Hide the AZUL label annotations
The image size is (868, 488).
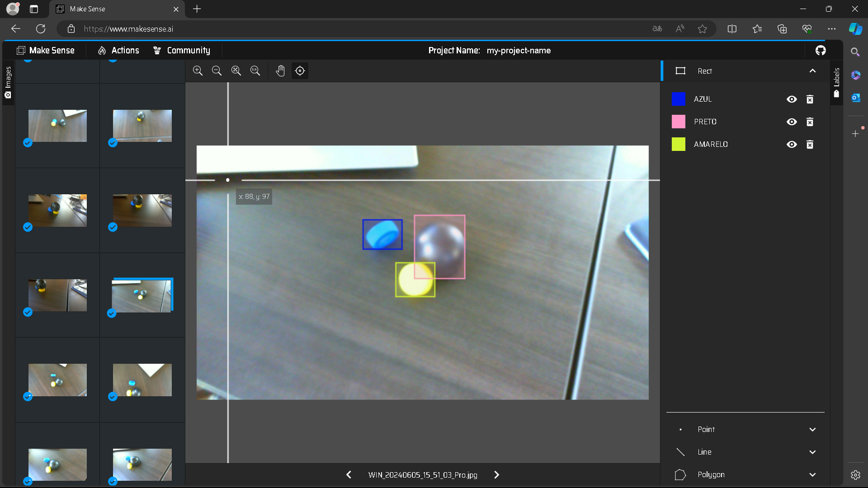pyautogui.click(x=792, y=99)
